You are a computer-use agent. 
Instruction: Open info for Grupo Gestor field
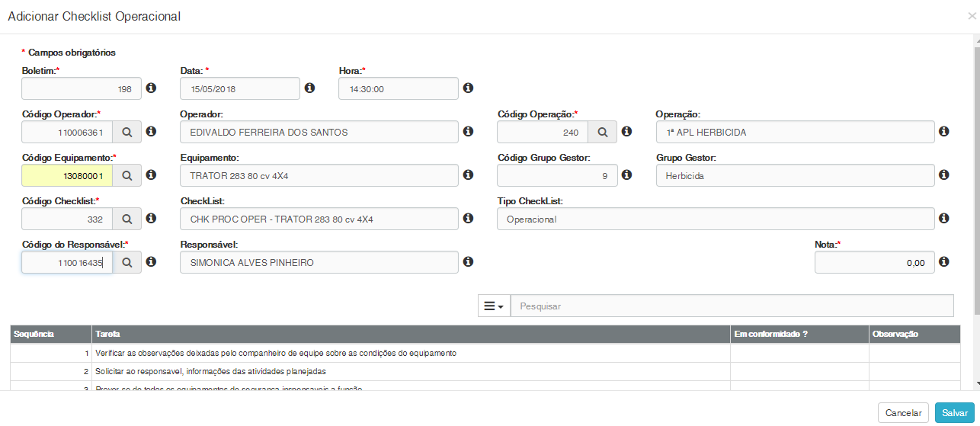click(943, 175)
